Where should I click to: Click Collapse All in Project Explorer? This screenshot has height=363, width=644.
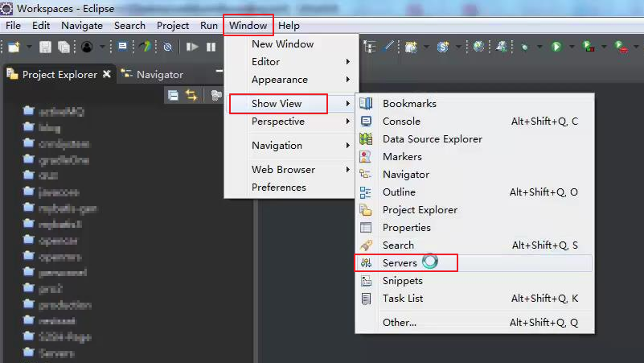tap(174, 95)
